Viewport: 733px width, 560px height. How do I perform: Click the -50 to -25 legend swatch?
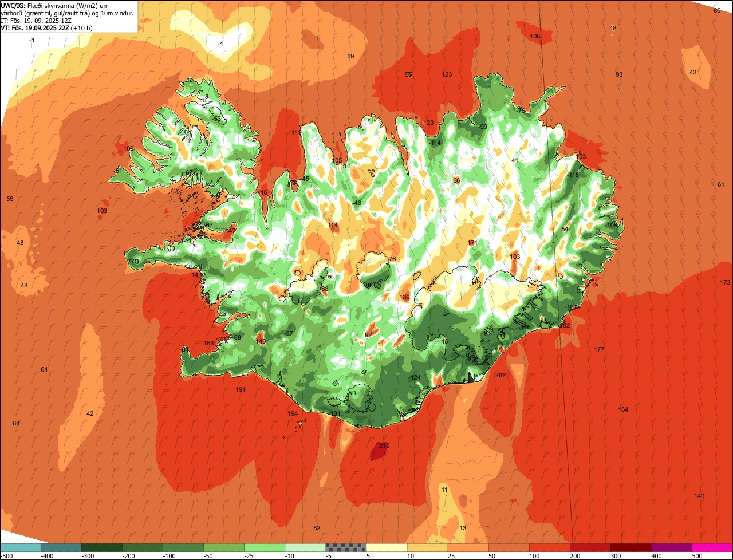pyautogui.click(x=223, y=547)
